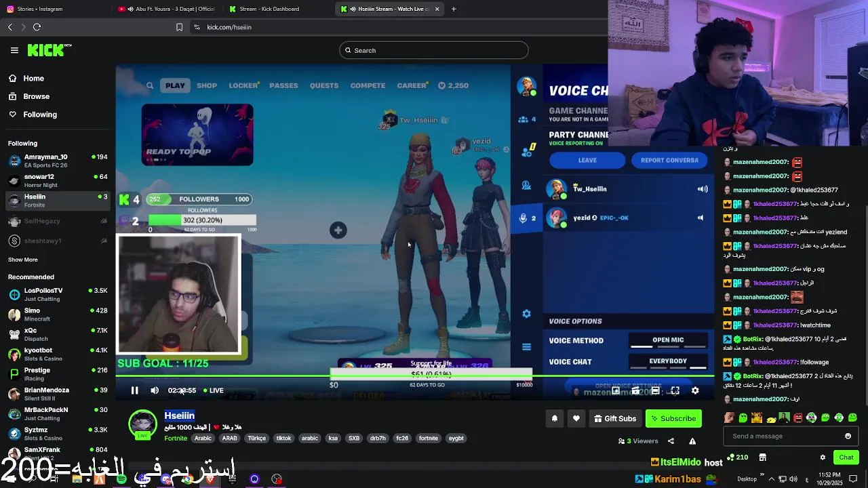Viewport: 868px width, 488px height.
Task: Jump to LIVE in the player
Action: (x=213, y=390)
